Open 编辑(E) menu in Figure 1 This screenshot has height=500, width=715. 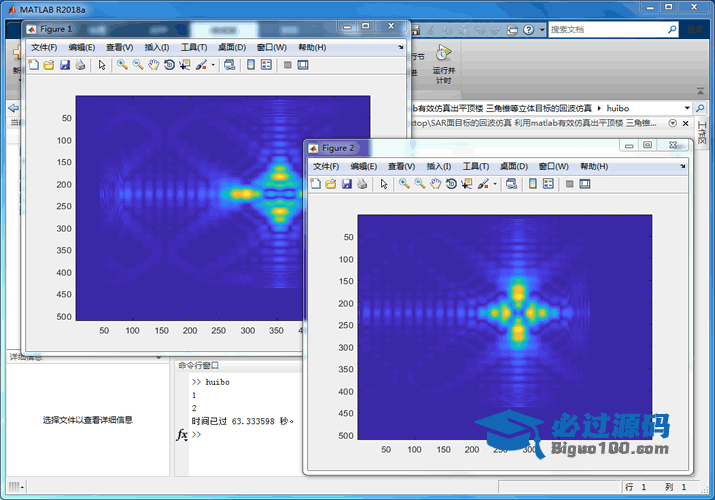82,47
